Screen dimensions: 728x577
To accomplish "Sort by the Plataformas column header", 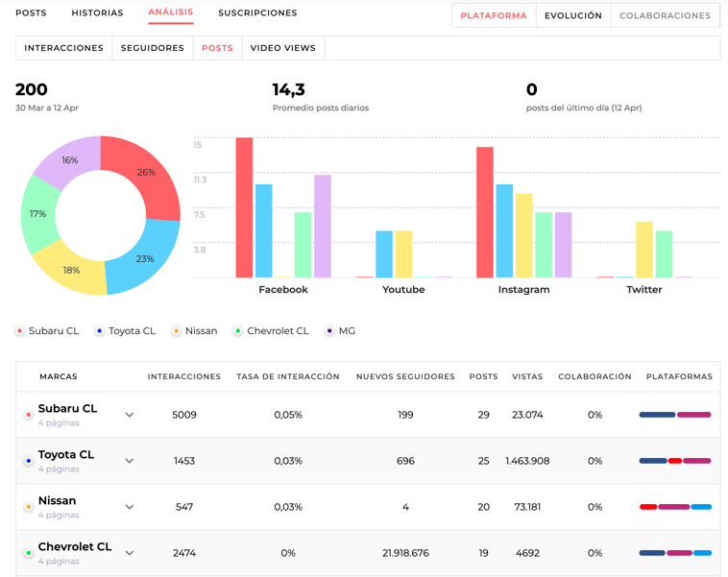I will [679, 376].
